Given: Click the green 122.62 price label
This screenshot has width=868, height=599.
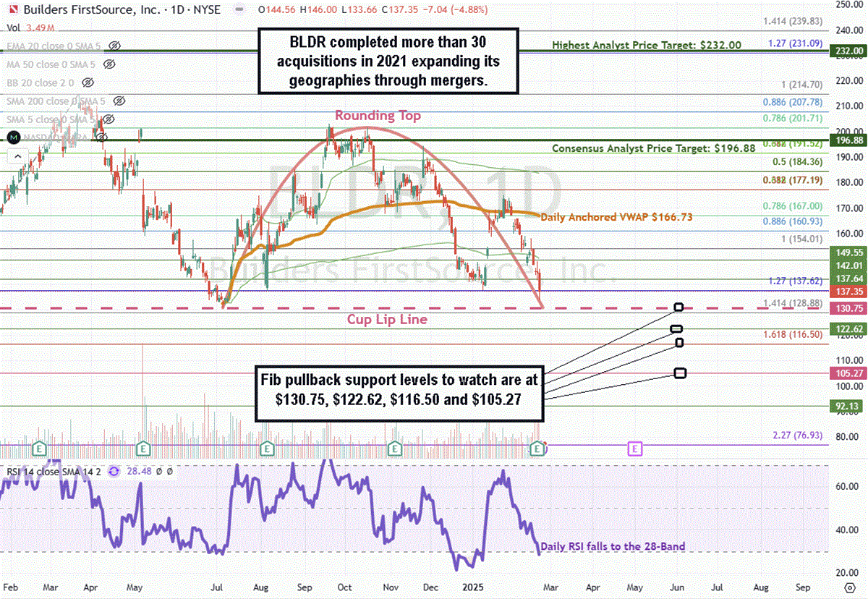Looking at the screenshot, I should [x=849, y=328].
